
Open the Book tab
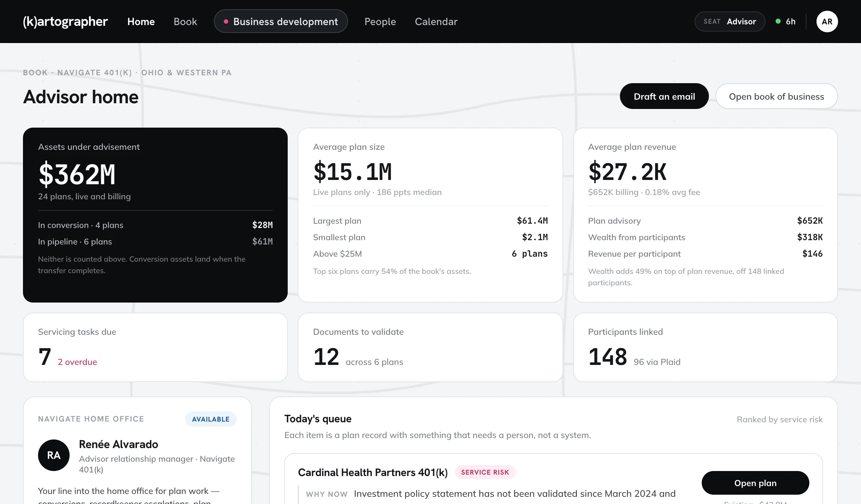[185, 22]
